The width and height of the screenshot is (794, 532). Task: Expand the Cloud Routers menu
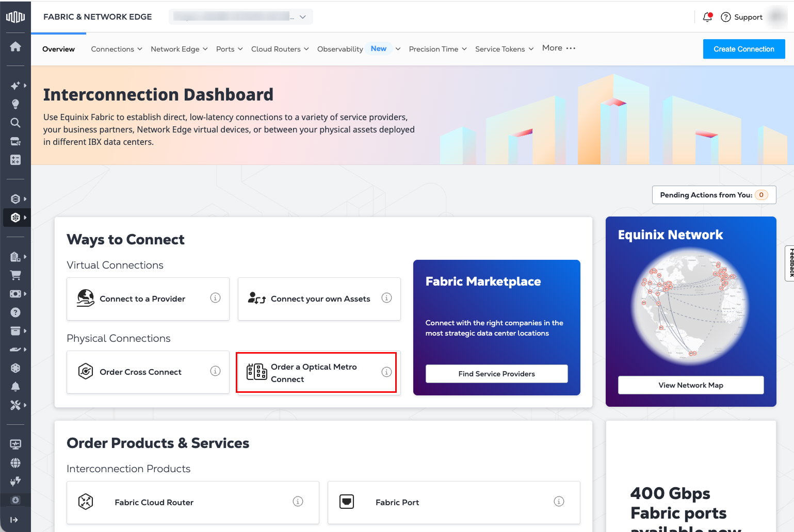tap(280, 49)
